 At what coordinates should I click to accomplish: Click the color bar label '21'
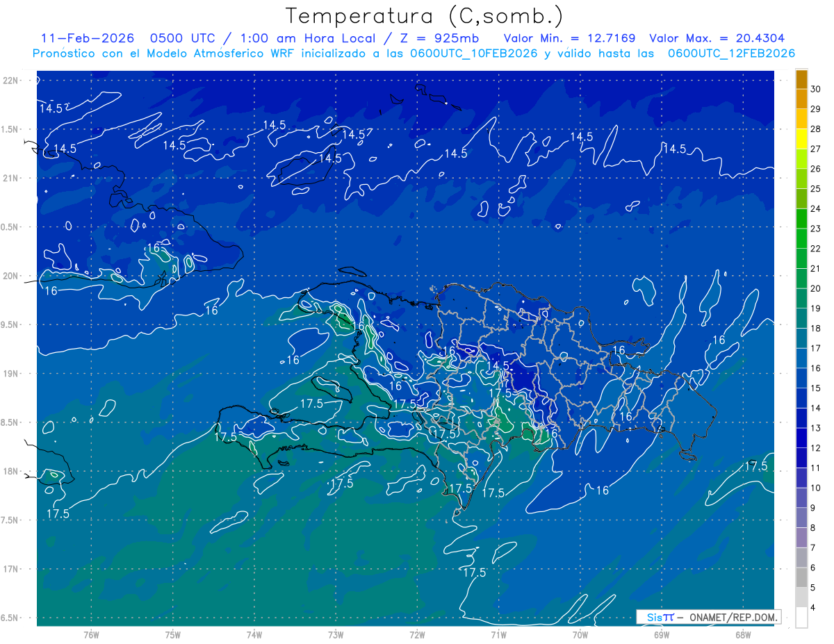pyautogui.click(x=816, y=269)
